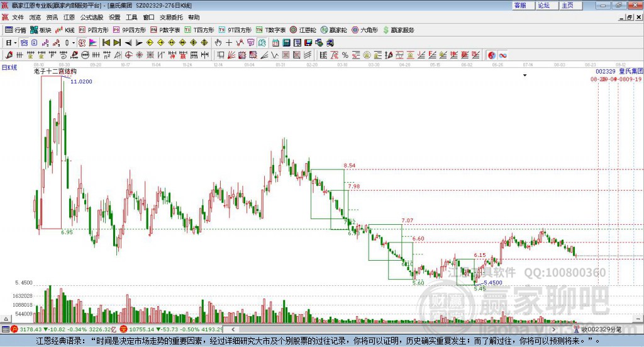
Task: Expand the 日 period dropdown
Action: click(x=15, y=43)
